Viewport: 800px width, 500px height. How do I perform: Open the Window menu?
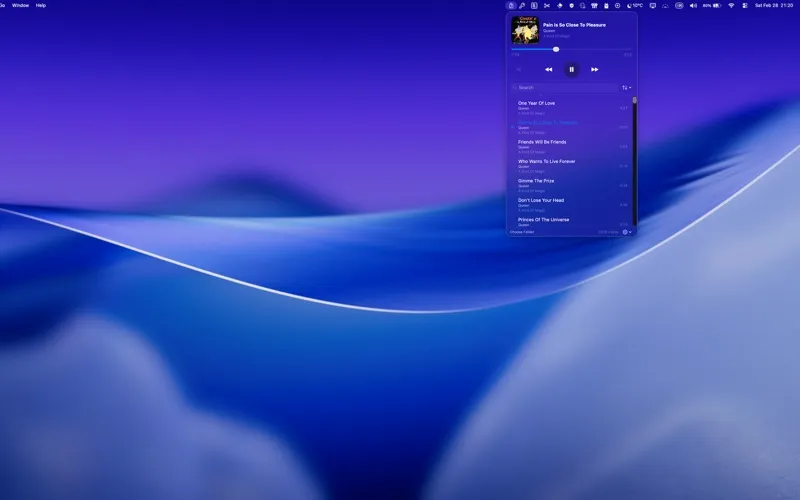tap(20, 5)
